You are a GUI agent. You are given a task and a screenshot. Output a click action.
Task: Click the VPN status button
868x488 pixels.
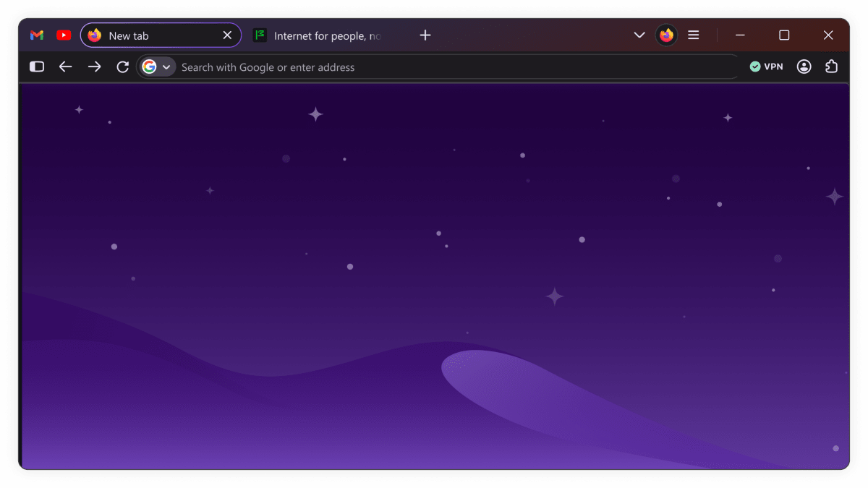click(767, 67)
